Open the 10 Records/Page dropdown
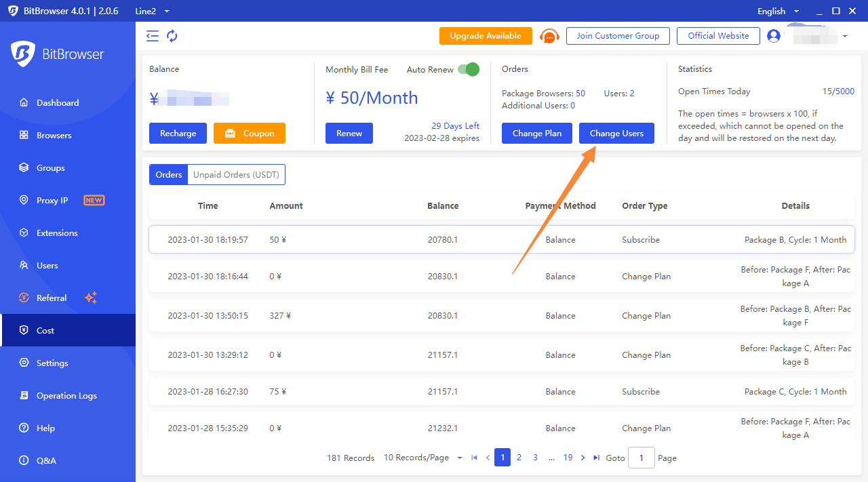This screenshot has height=482, width=868. coord(422,458)
